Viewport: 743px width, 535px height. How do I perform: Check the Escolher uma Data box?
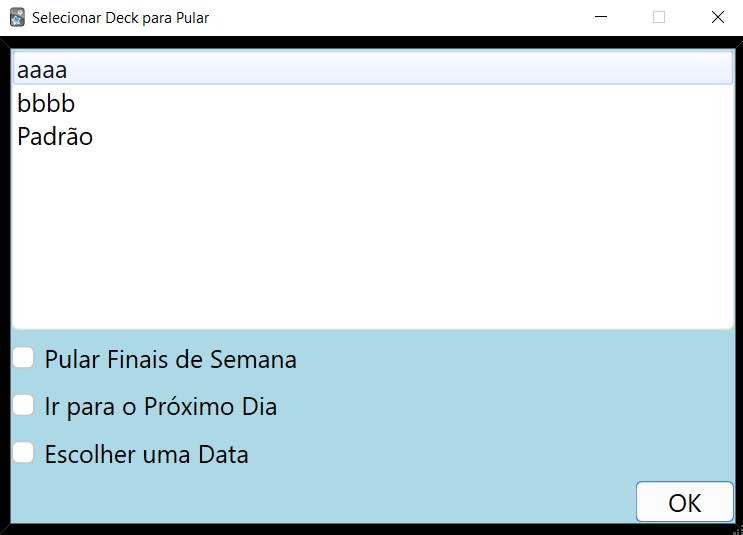point(23,454)
